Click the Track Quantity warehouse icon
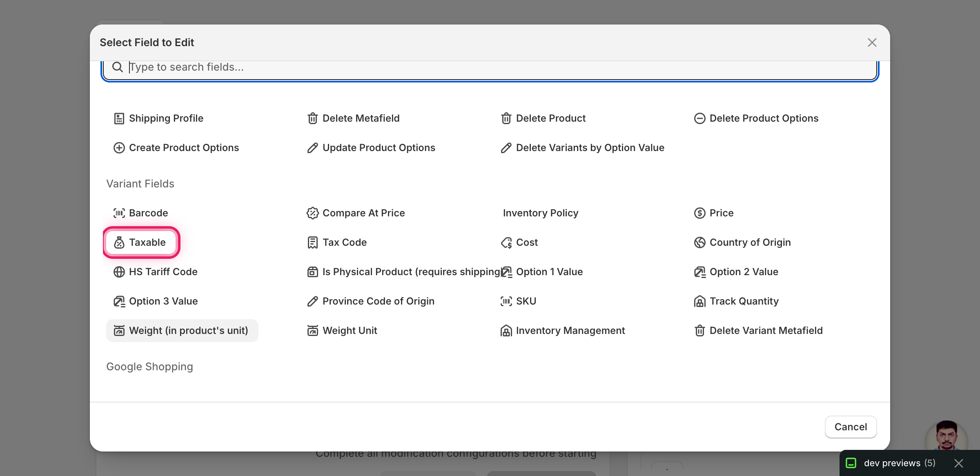The height and width of the screenshot is (476, 980). pos(699,301)
